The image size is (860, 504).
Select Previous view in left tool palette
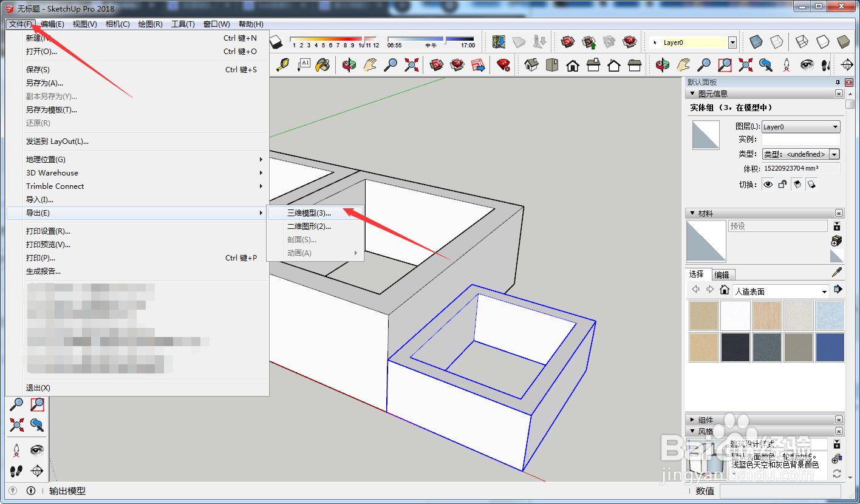click(x=37, y=425)
